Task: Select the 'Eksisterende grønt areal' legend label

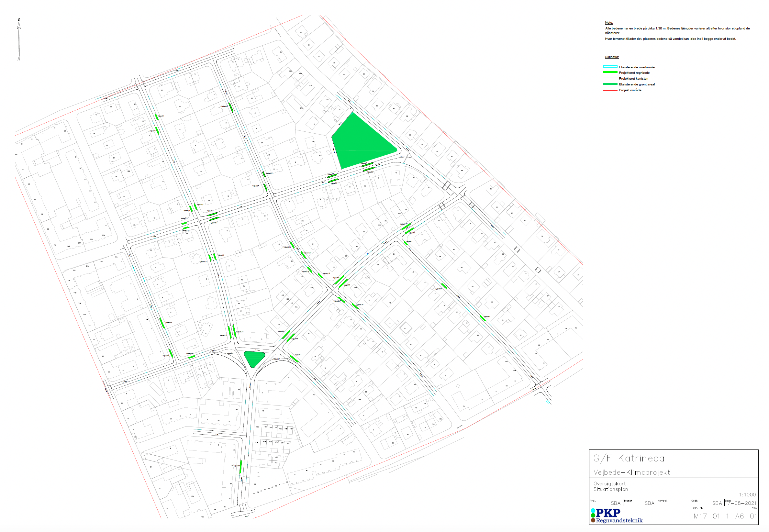Action: (637, 84)
